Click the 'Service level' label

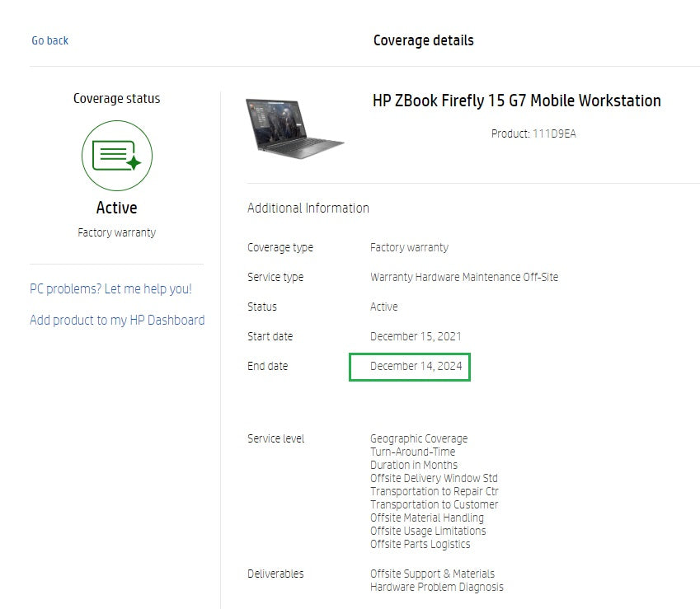pos(276,439)
